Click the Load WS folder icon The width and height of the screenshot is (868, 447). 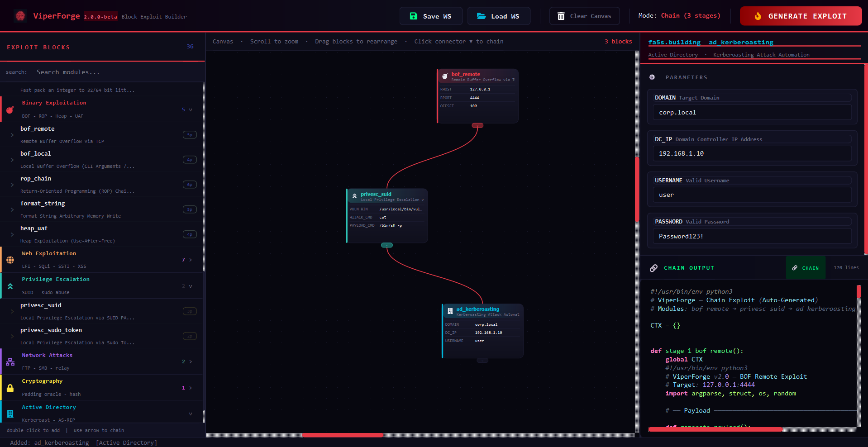point(482,16)
